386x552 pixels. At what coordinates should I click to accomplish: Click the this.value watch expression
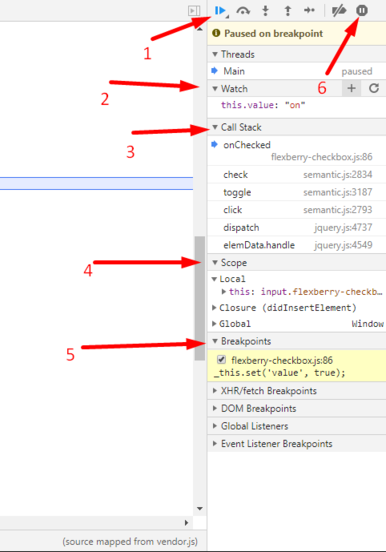click(263, 105)
